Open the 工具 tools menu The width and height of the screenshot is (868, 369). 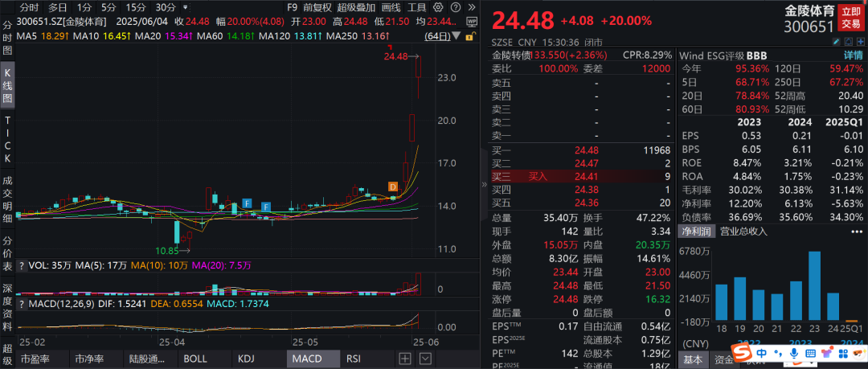coord(417,7)
